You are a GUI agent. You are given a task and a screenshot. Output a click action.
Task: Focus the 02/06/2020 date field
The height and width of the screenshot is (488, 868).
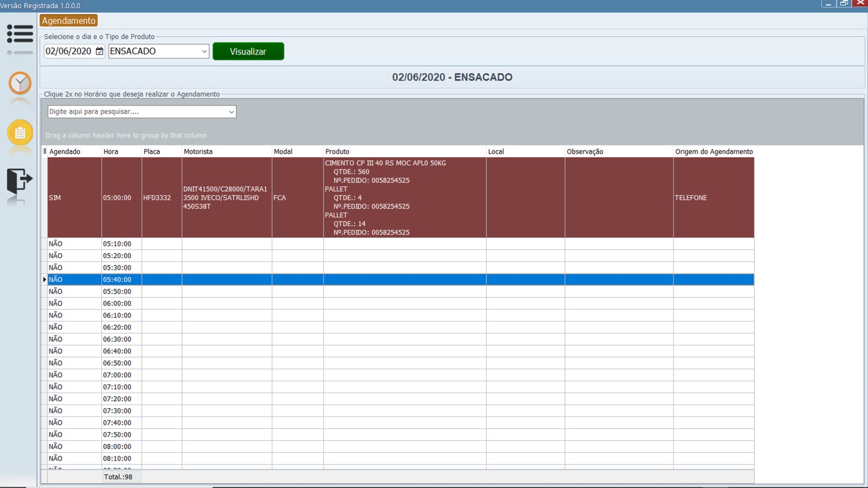[68, 52]
